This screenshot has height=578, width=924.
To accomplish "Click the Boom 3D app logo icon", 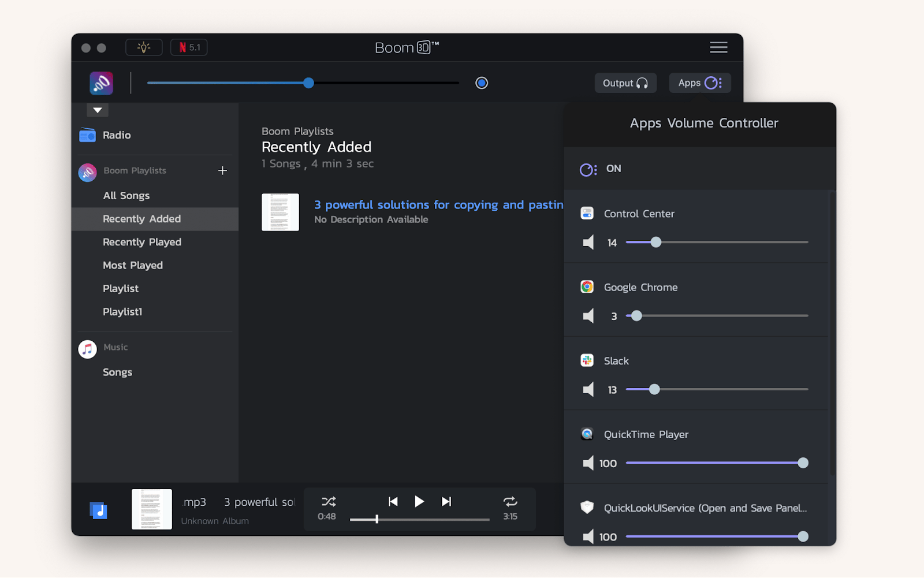I will tap(101, 83).
